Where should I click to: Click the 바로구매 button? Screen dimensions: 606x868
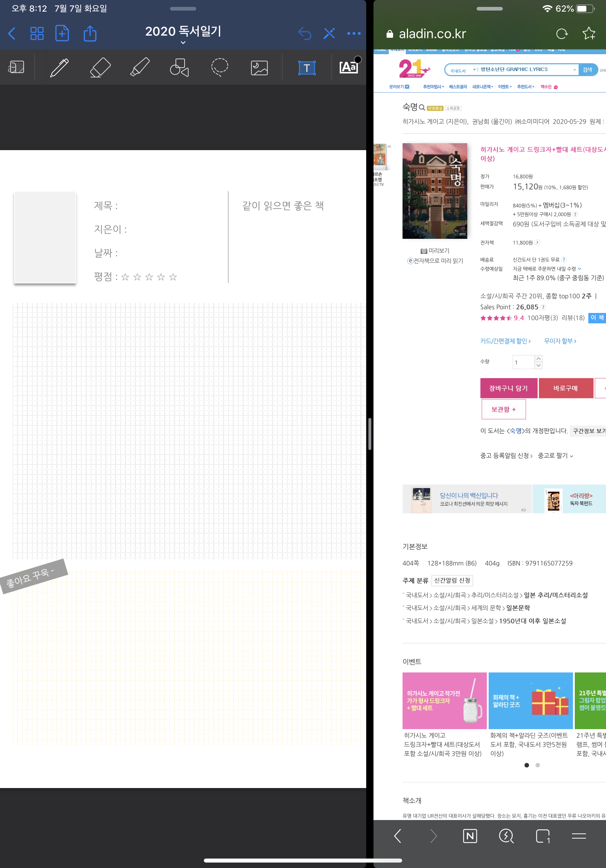click(566, 388)
